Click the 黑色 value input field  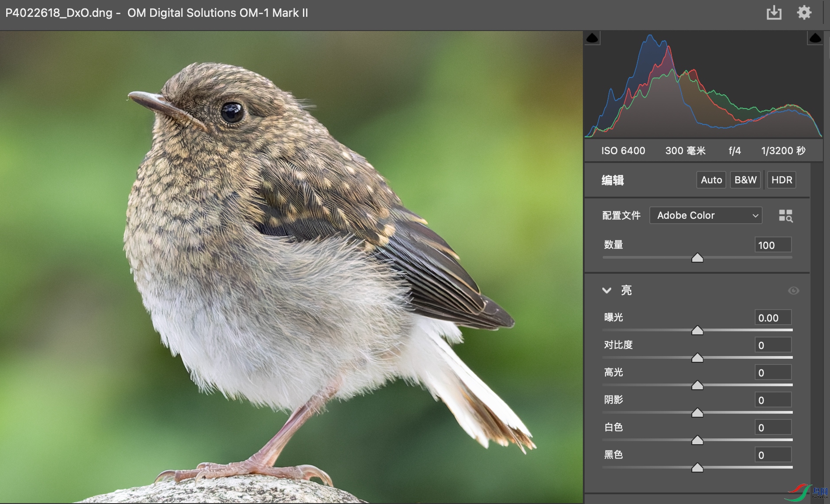tap(773, 455)
